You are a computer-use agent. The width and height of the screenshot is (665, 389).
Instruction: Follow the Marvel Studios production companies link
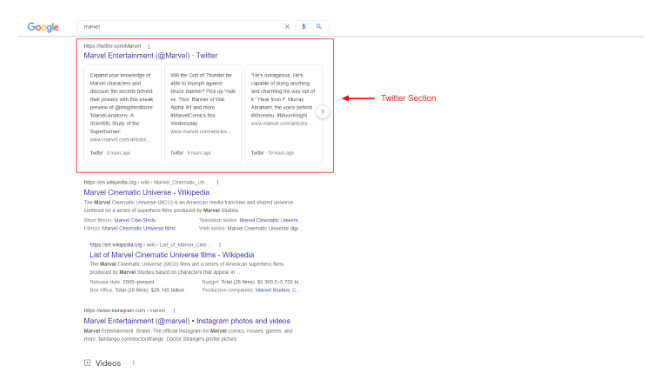[277, 290]
